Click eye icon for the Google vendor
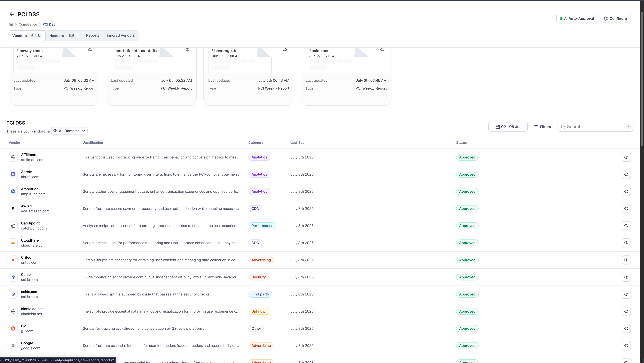 tap(626, 345)
